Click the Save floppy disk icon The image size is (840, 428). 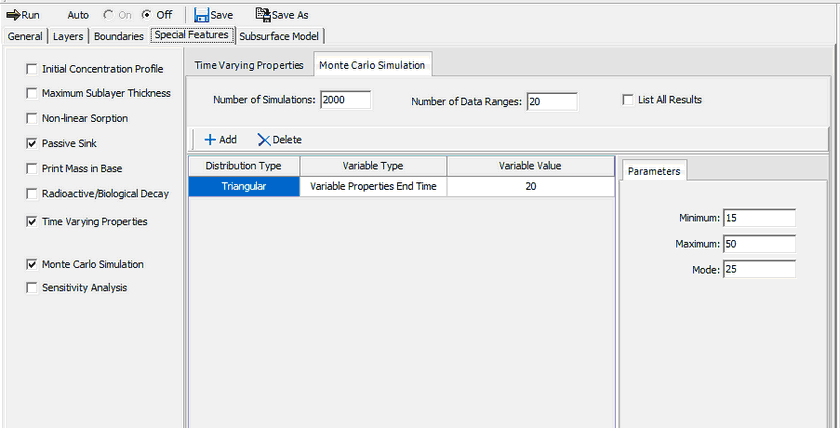point(201,15)
